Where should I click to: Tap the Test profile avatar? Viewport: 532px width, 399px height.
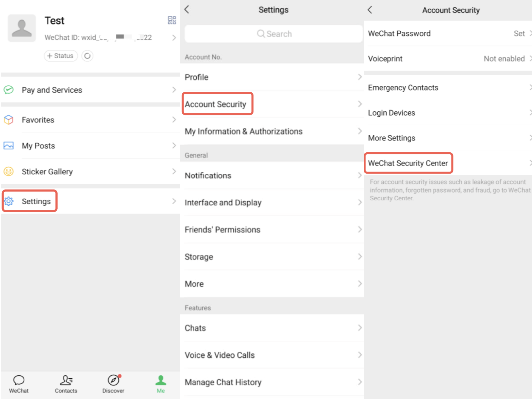22,28
